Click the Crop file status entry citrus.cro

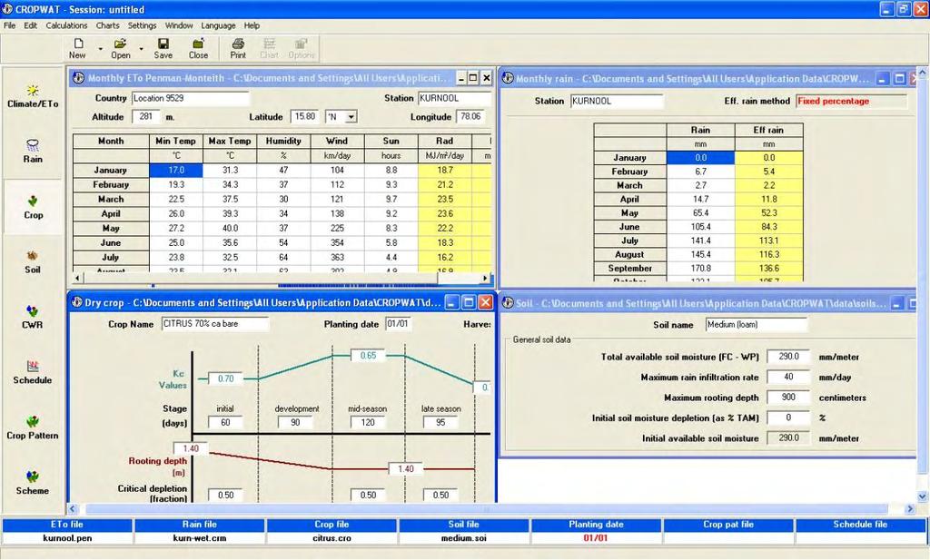(x=331, y=538)
